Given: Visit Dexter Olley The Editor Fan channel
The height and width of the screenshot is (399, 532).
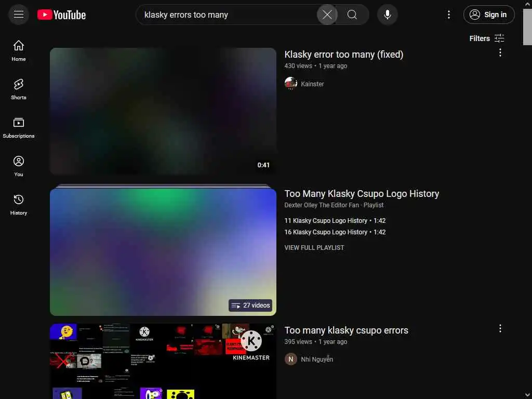Looking at the screenshot, I should pos(321,205).
